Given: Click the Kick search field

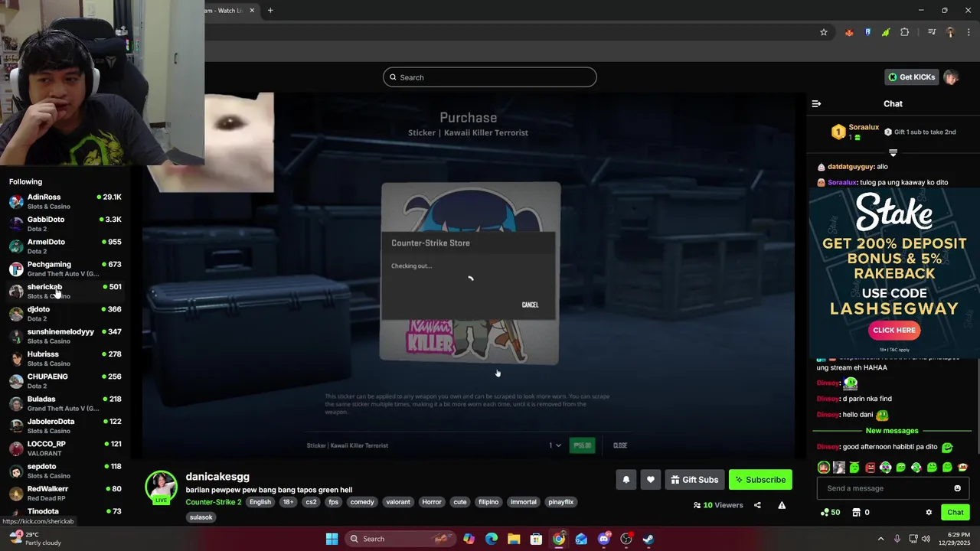Looking at the screenshot, I should pyautogui.click(x=490, y=77).
